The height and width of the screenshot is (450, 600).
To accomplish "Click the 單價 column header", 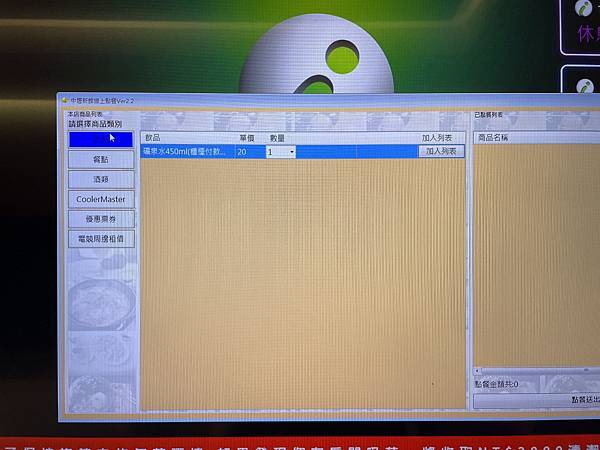I will click(247, 138).
